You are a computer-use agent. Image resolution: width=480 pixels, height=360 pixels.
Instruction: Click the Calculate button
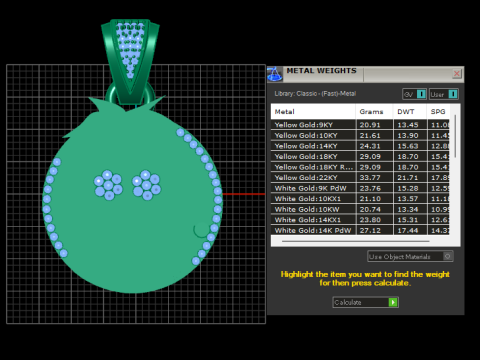pyautogui.click(x=365, y=302)
